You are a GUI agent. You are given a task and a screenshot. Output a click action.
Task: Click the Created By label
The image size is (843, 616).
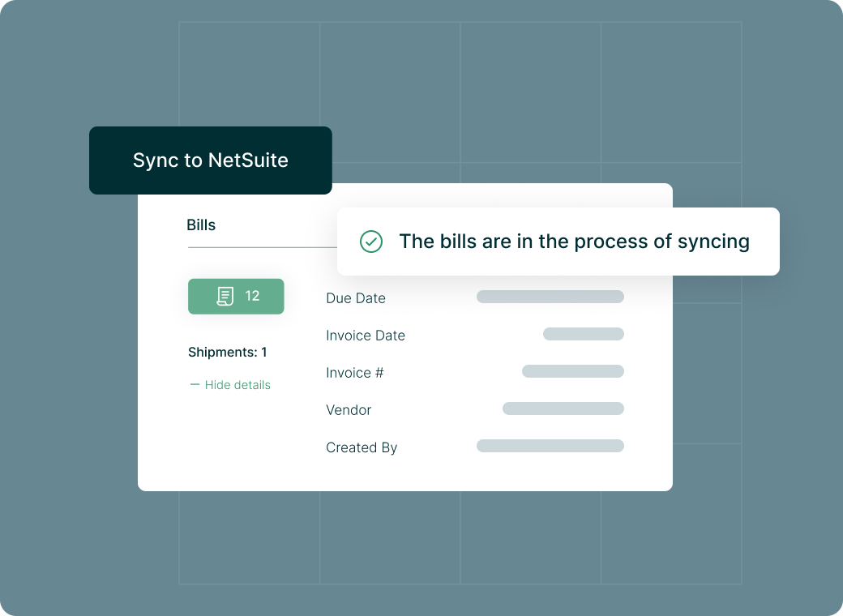pyautogui.click(x=362, y=447)
